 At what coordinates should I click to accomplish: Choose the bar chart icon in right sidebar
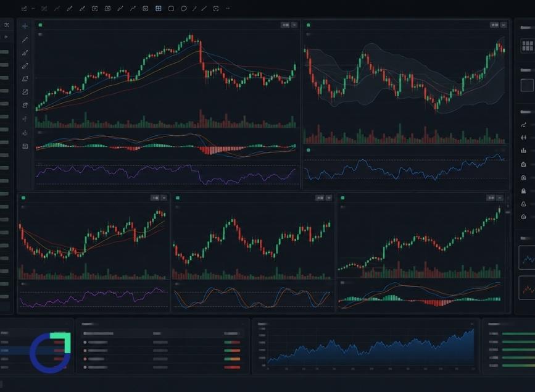pos(523,151)
